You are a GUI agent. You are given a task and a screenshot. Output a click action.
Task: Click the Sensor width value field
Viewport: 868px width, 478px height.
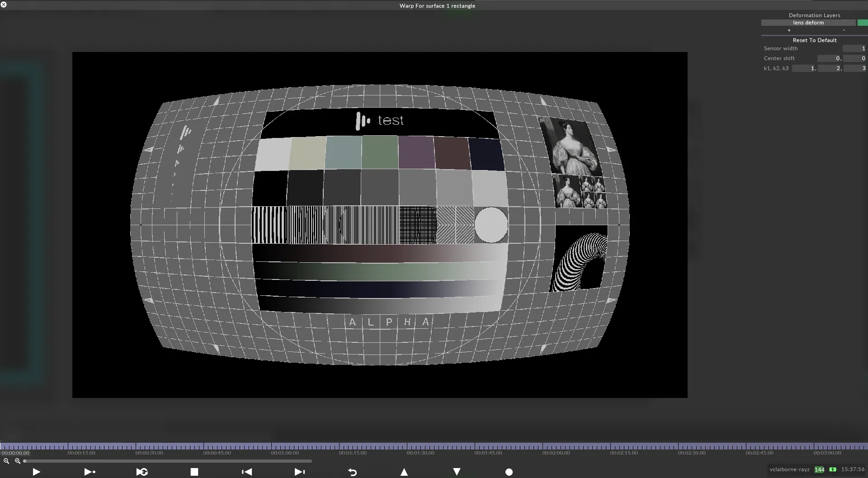pos(854,48)
